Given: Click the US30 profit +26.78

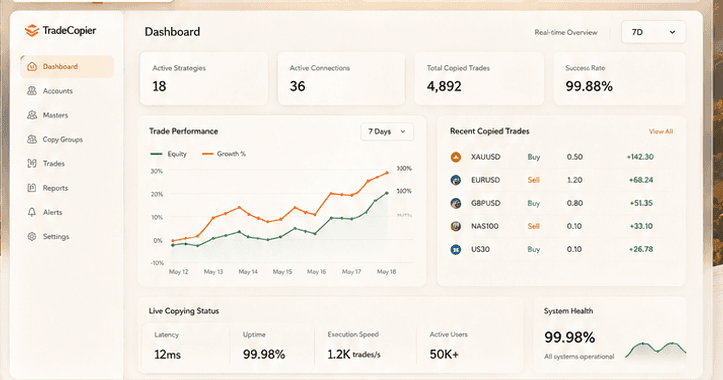Looking at the screenshot, I should 641,249.
